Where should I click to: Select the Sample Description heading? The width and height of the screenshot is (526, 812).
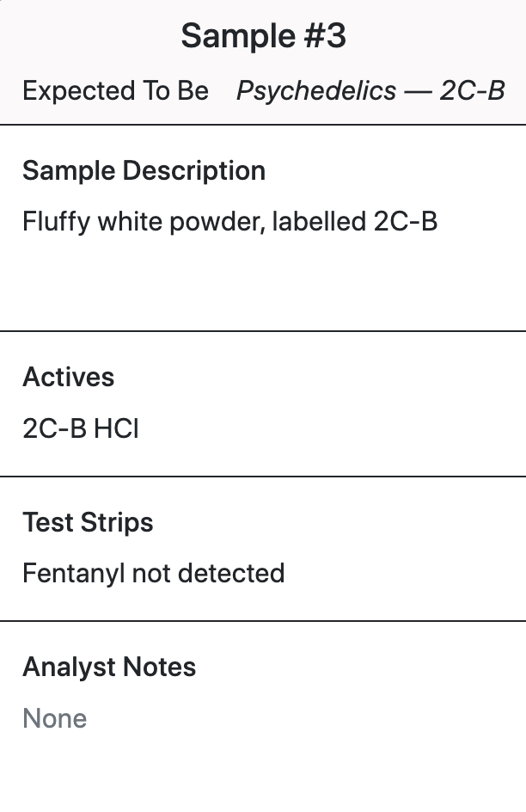point(144,171)
